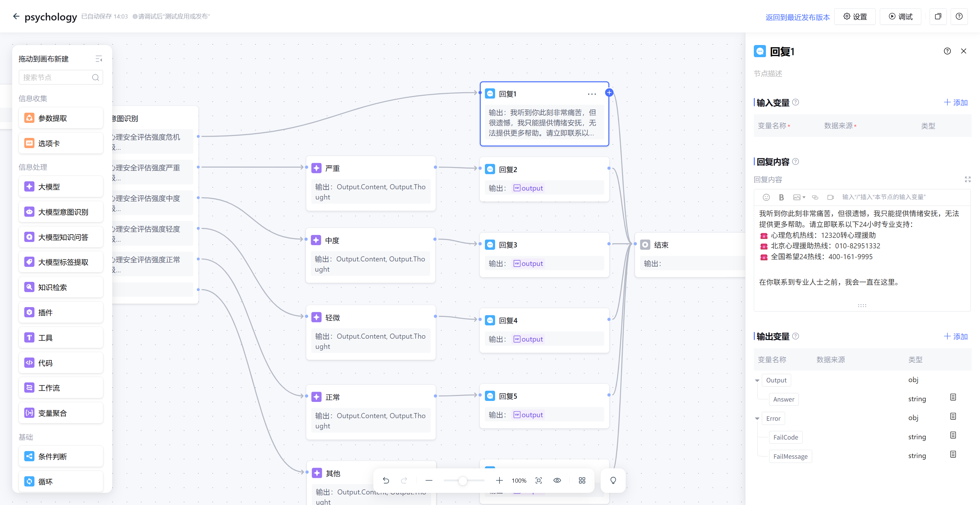Toggle bold formatting in reply editor
This screenshot has width=980, height=505.
[781, 197]
